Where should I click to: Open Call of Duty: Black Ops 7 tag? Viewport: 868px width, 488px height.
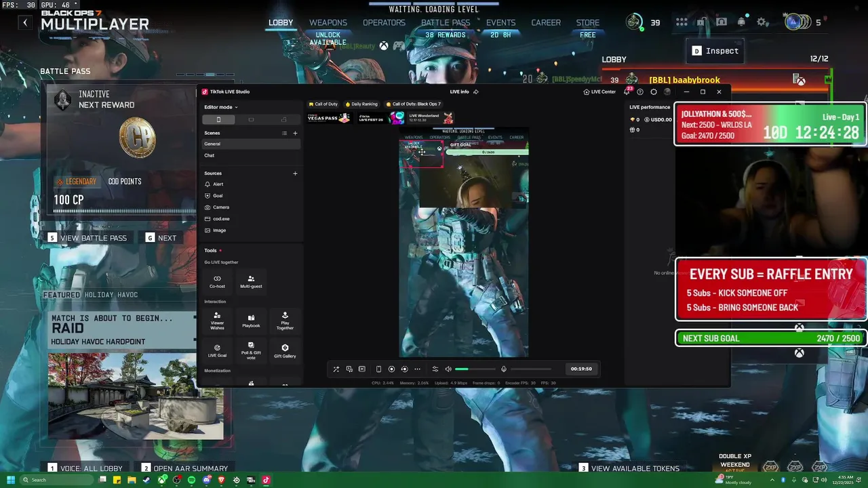414,104
